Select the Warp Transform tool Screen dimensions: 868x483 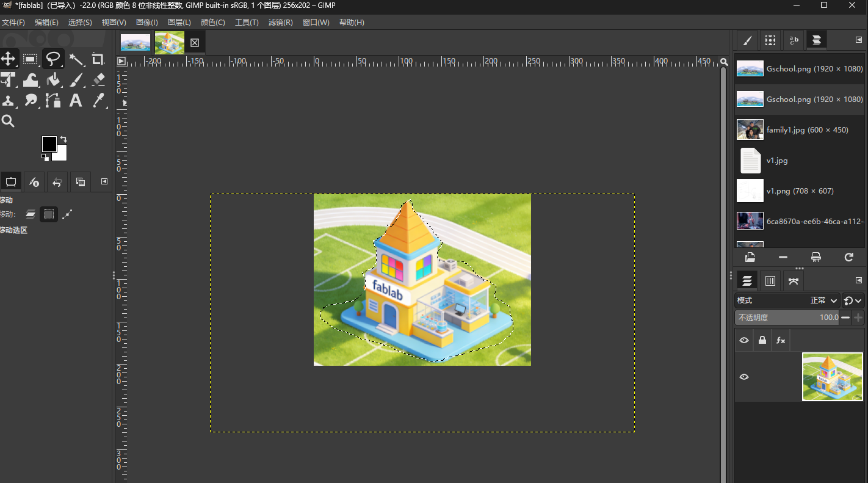[x=30, y=79]
